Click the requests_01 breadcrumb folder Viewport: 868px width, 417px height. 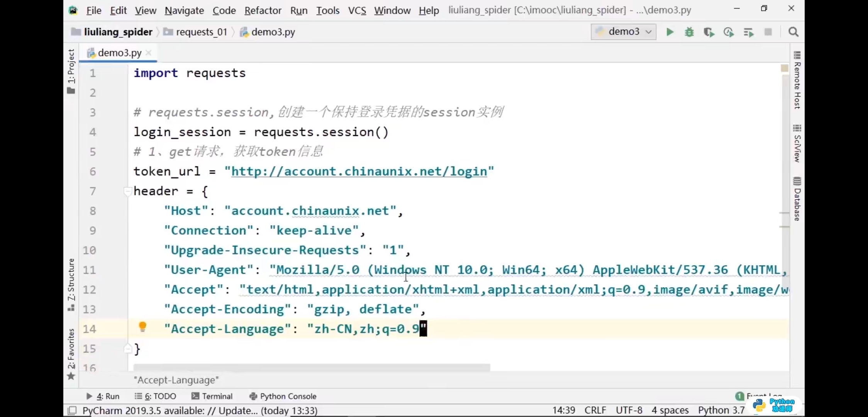tap(195, 32)
